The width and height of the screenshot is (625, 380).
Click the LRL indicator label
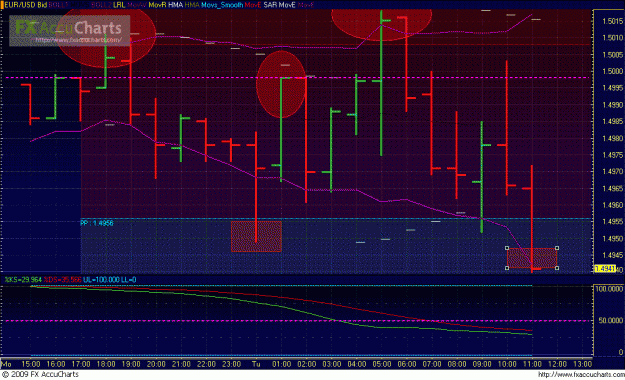click(119, 5)
